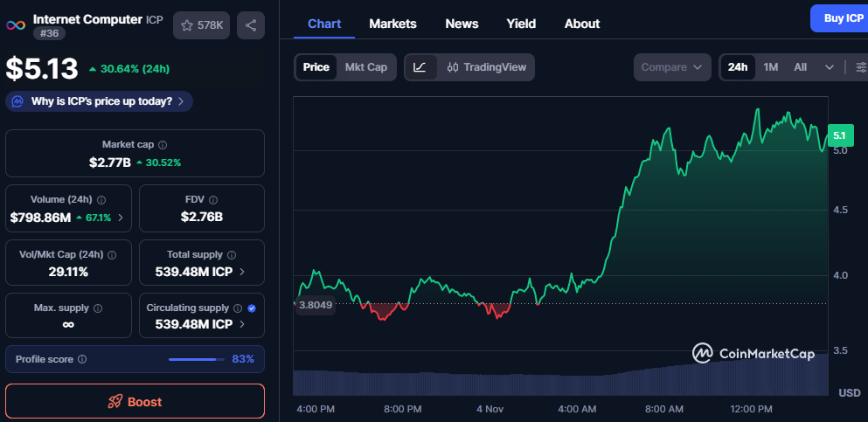Click the #36 rank badge
Screen dimensions: 868x422
tap(49, 34)
